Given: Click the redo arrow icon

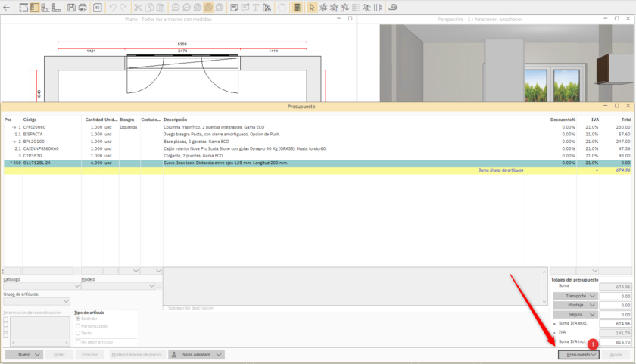Looking at the screenshot, I should 123,8.
